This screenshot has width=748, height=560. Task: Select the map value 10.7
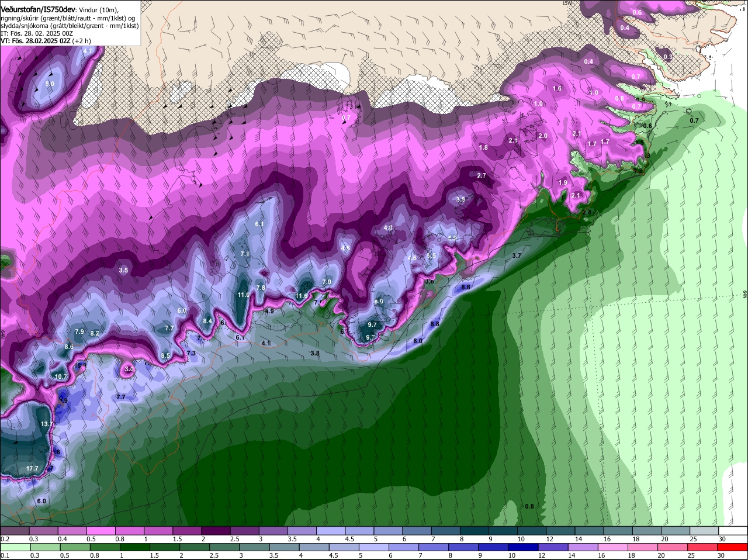[x=61, y=377]
